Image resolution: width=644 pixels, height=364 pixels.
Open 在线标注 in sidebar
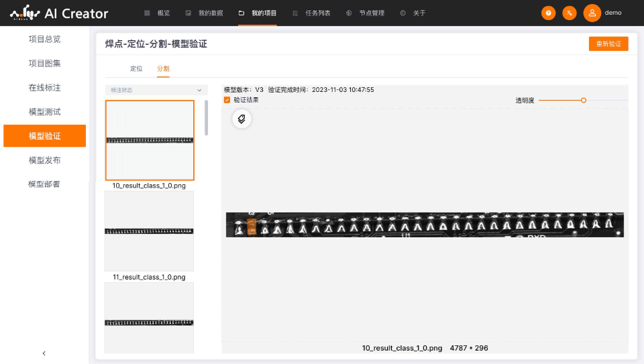pos(44,88)
